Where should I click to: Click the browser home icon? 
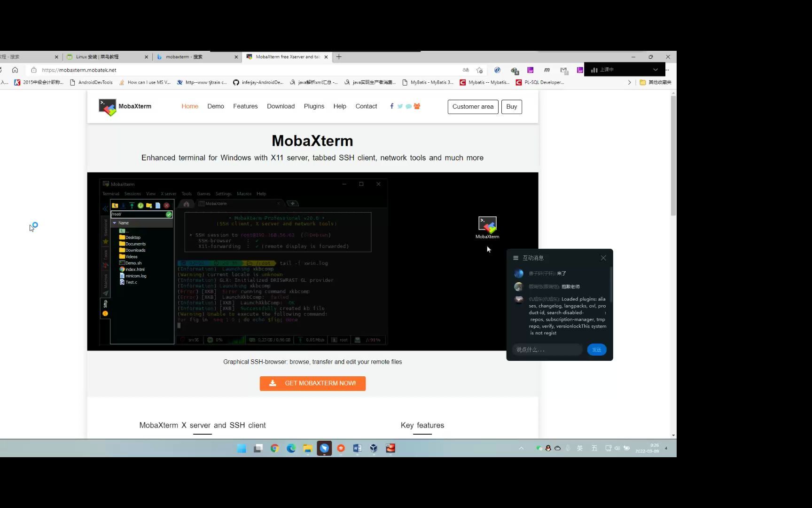click(15, 70)
